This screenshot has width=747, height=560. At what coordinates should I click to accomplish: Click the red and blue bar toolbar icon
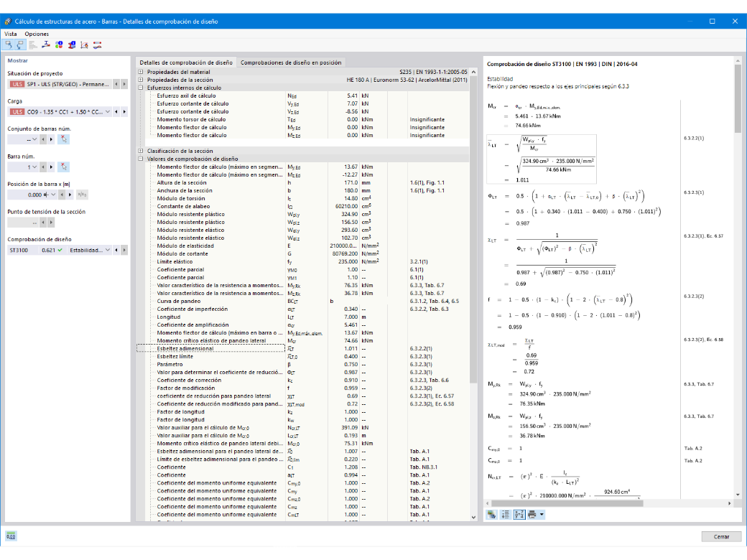(x=97, y=45)
